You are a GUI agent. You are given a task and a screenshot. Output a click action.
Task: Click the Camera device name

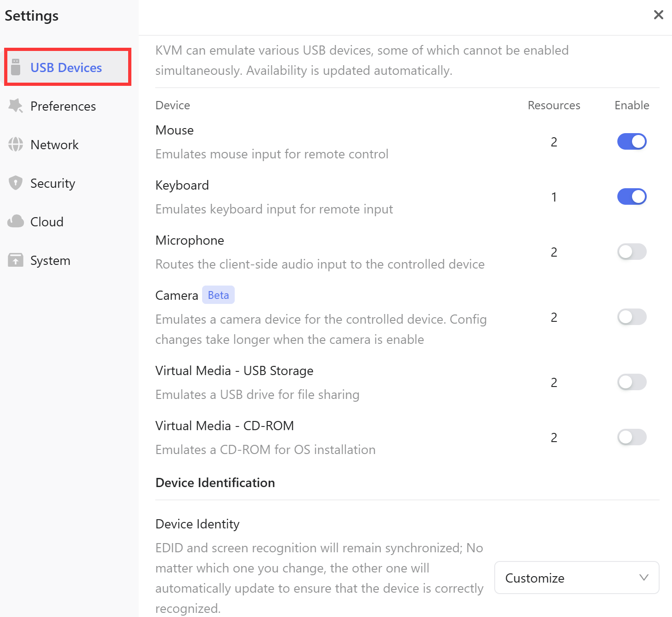(x=177, y=295)
